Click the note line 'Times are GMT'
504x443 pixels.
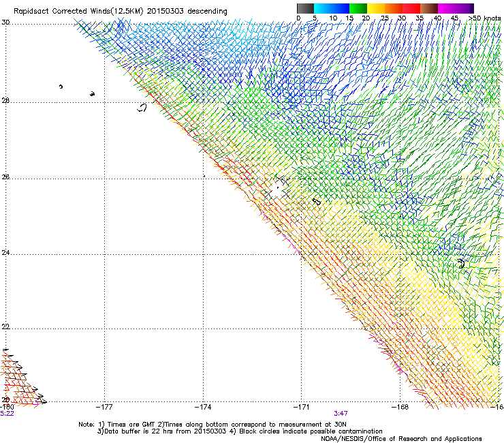pos(131,425)
